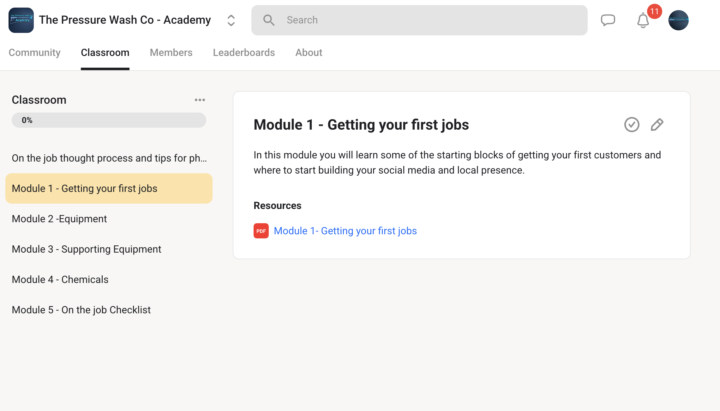Select Module 5 - On the job Checklist
Image resolution: width=720 pixels, height=411 pixels.
click(x=81, y=310)
